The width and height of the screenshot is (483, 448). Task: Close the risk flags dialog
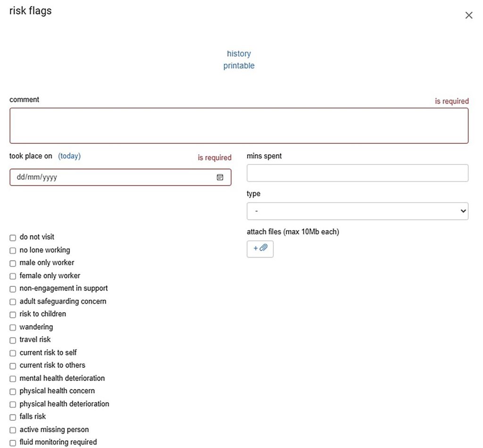tap(468, 16)
